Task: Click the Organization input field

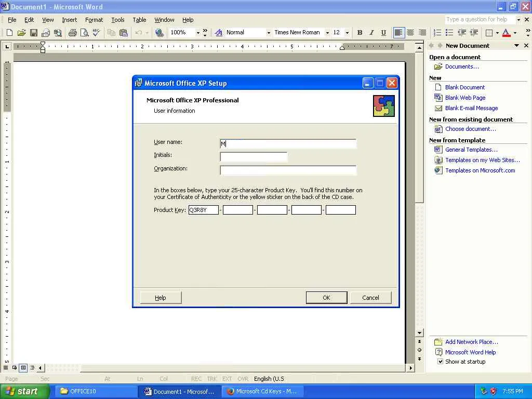Action: 288,170
